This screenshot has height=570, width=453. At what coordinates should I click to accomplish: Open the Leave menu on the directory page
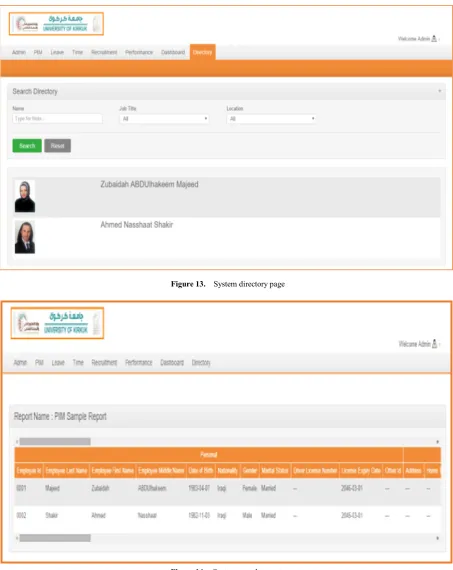point(57,52)
